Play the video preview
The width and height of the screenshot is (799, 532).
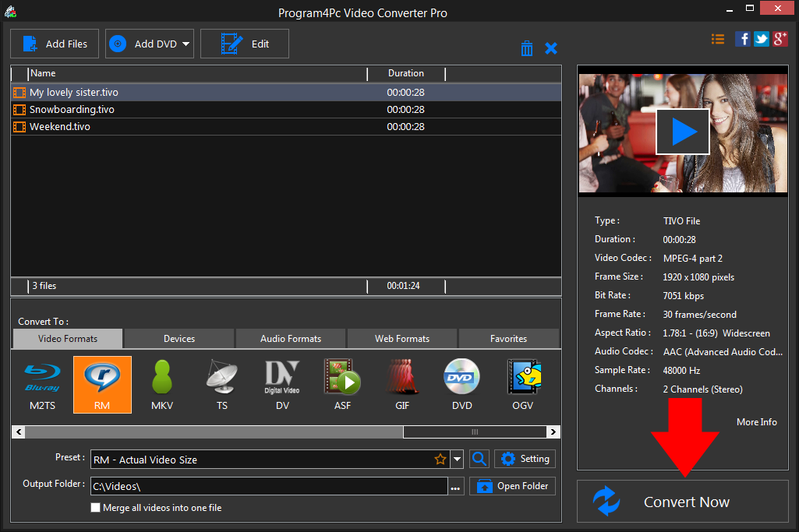[683, 132]
